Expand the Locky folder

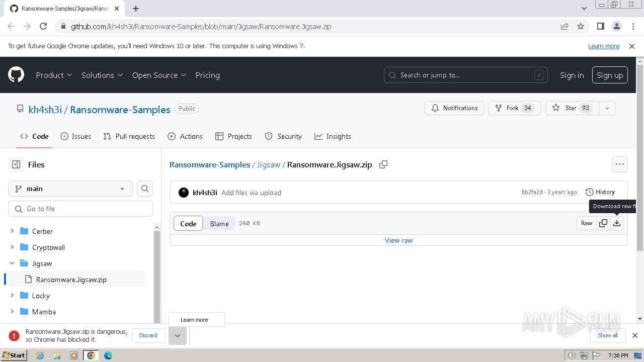[x=12, y=296]
